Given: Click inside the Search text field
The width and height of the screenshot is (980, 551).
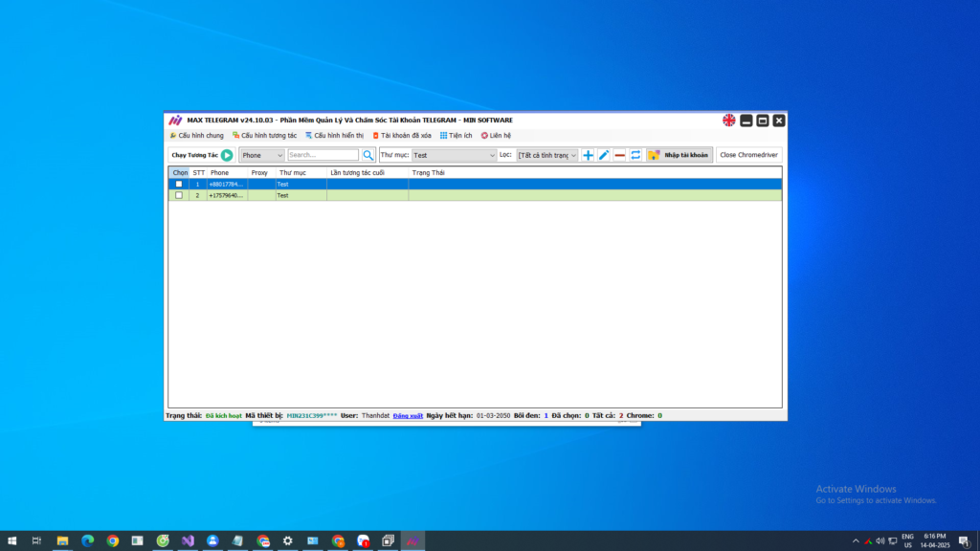Looking at the screenshot, I should click(x=322, y=155).
